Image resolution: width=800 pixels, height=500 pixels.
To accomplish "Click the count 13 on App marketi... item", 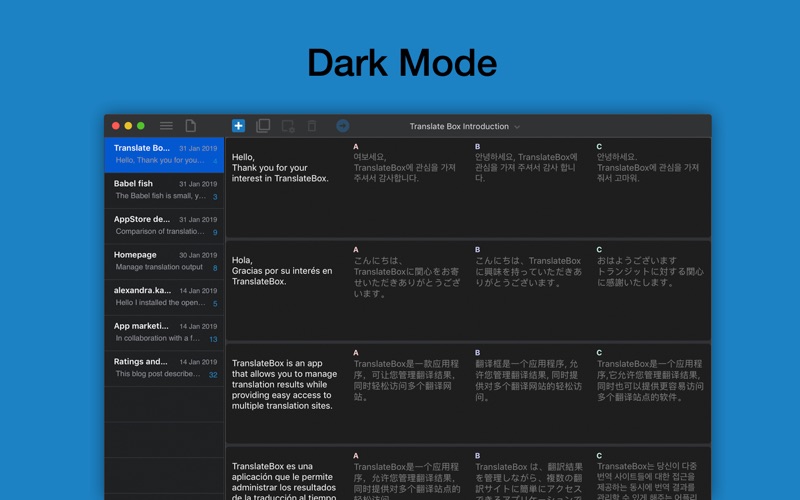I will (213, 339).
